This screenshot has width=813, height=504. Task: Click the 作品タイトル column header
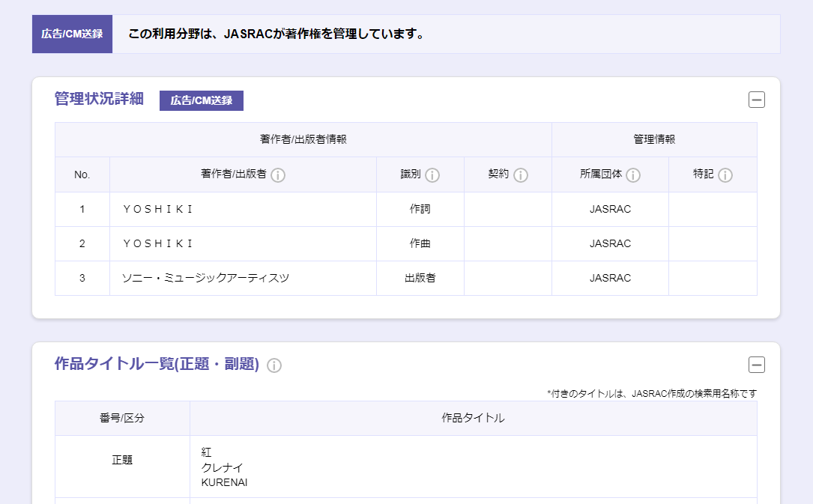473,418
